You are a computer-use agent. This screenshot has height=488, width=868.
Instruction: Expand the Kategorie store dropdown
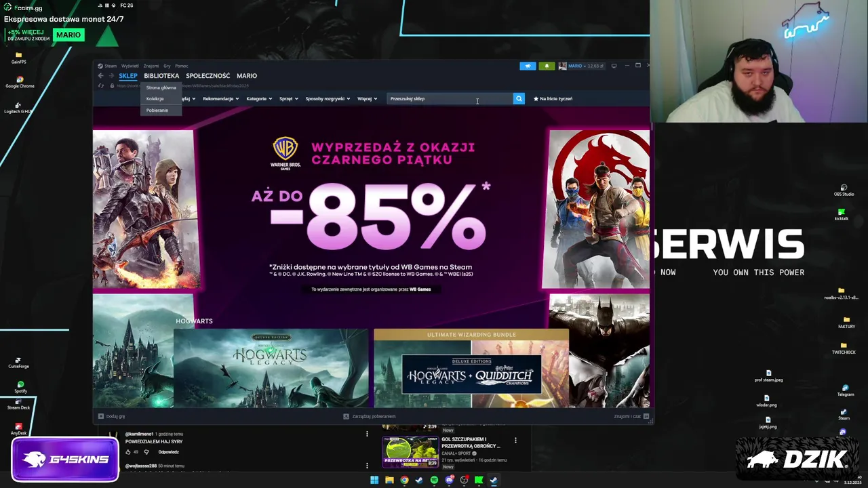(259, 99)
